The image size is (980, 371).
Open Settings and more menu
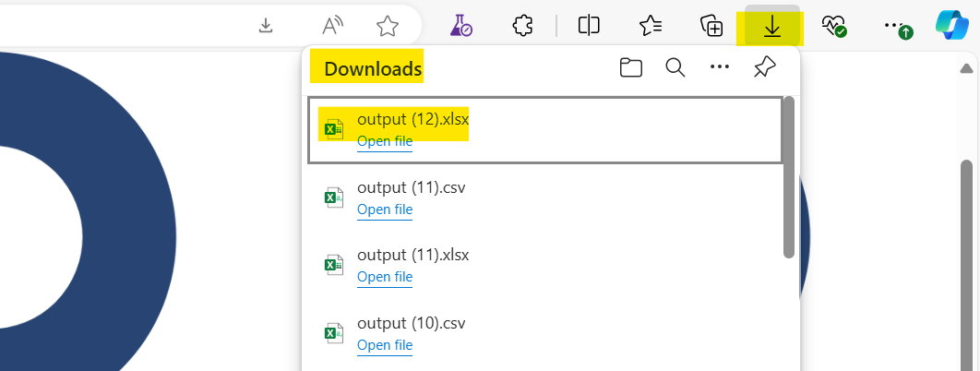pos(895,26)
